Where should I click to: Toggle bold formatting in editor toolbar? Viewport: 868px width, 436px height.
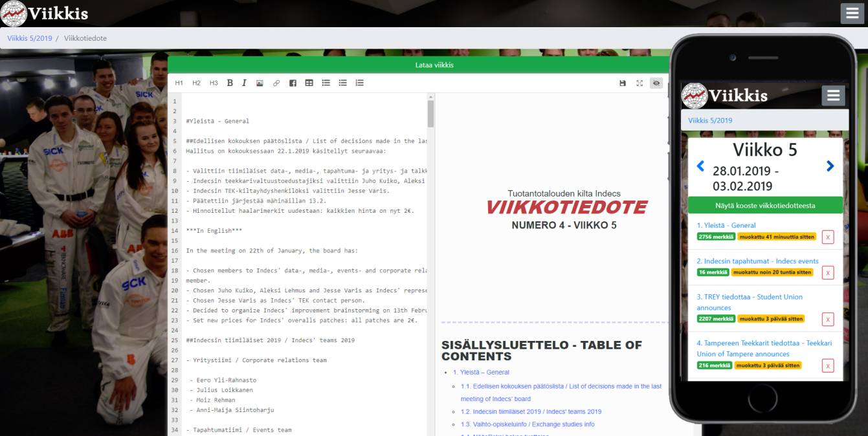(x=230, y=83)
